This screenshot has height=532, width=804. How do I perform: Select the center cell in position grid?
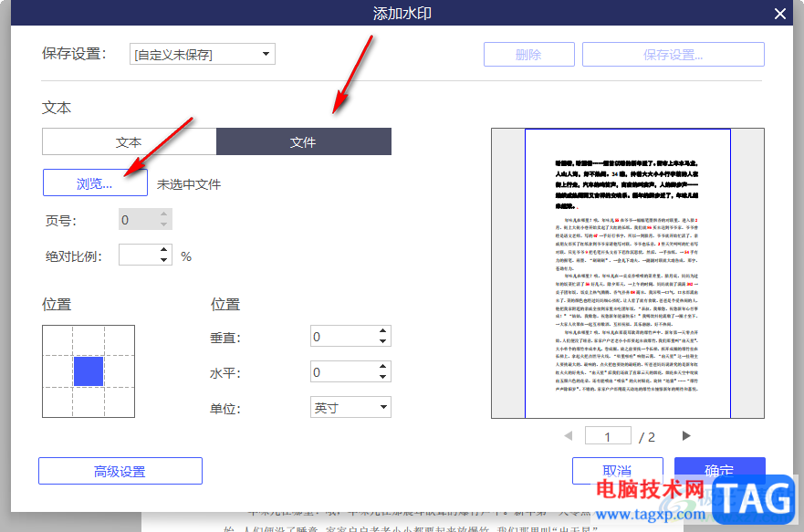pyautogui.click(x=89, y=371)
